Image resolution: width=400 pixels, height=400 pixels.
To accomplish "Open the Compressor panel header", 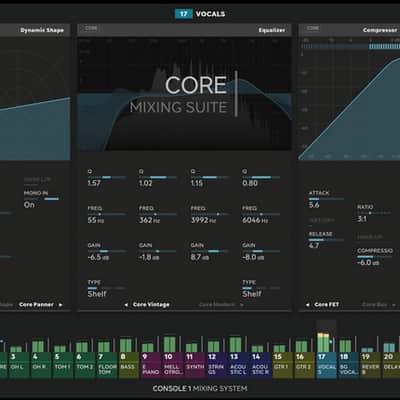I will tap(349, 30).
